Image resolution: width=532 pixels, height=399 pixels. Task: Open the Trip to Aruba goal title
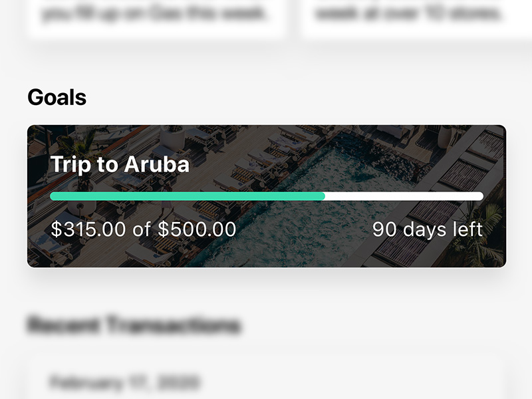coord(120,164)
